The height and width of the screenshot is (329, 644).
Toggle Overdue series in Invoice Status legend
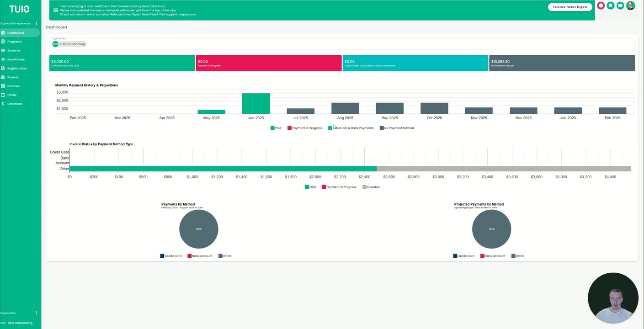click(371, 187)
